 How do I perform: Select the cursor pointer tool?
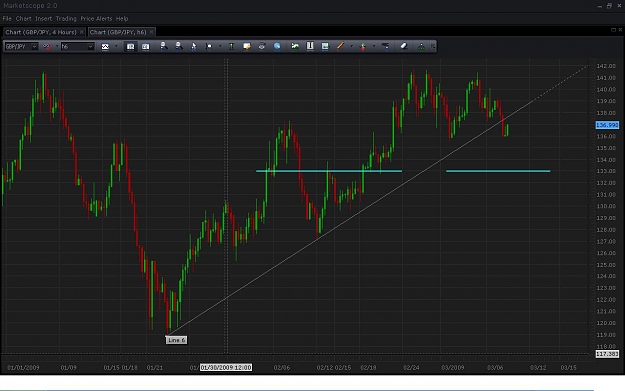(194, 46)
